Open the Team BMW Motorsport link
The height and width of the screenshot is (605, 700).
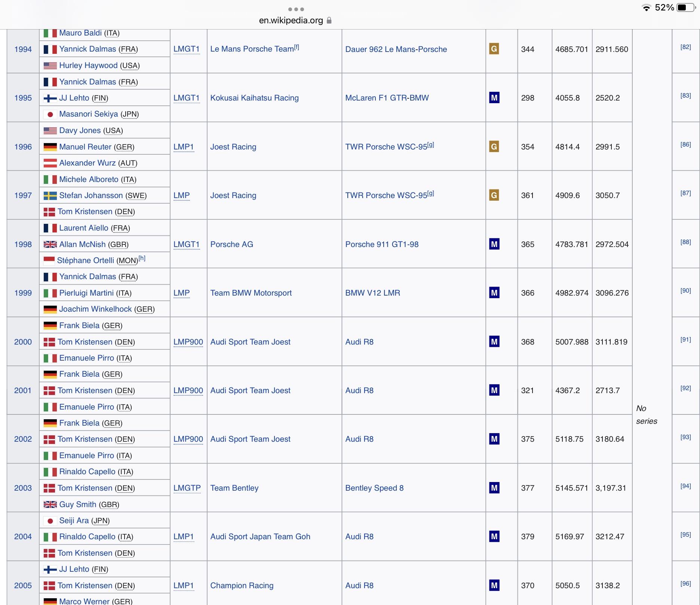[251, 293]
